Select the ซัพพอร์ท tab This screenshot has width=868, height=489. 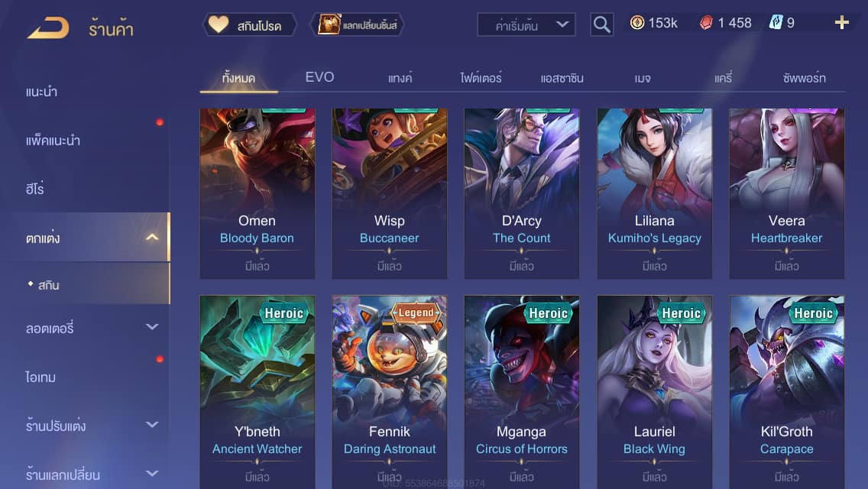[804, 78]
